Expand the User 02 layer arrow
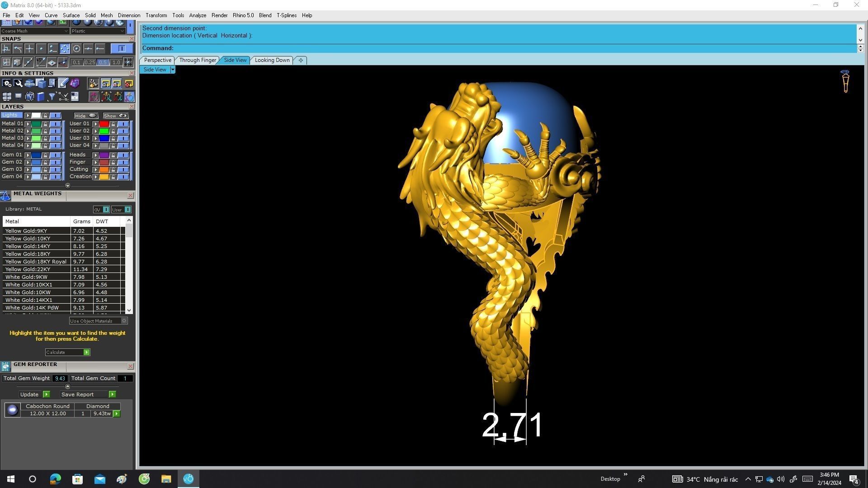 coord(95,131)
